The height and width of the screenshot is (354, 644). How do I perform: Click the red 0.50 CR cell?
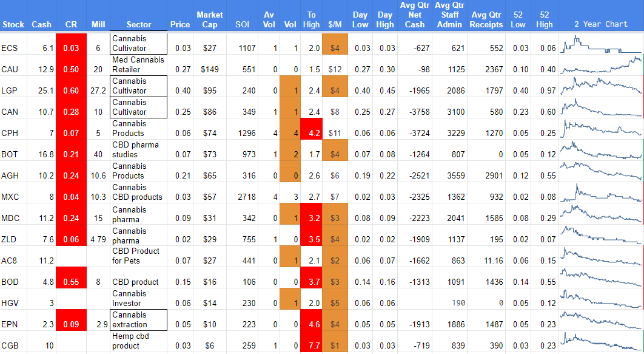(71, 65)
